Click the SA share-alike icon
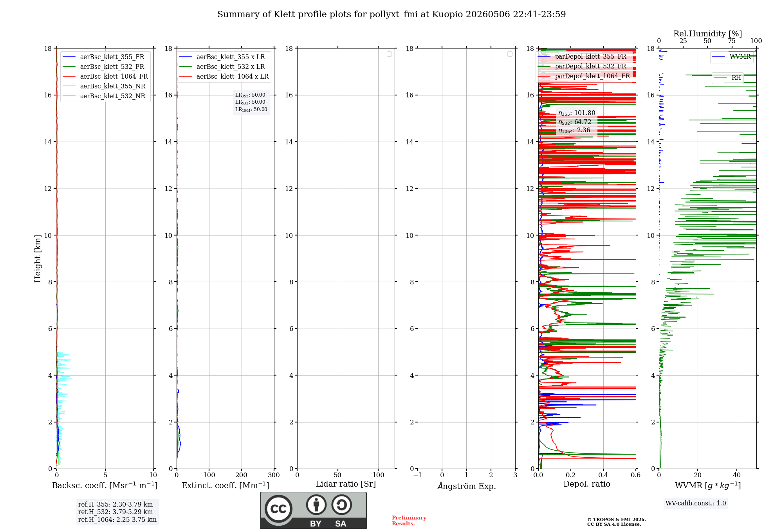 [x=341, y=505]
